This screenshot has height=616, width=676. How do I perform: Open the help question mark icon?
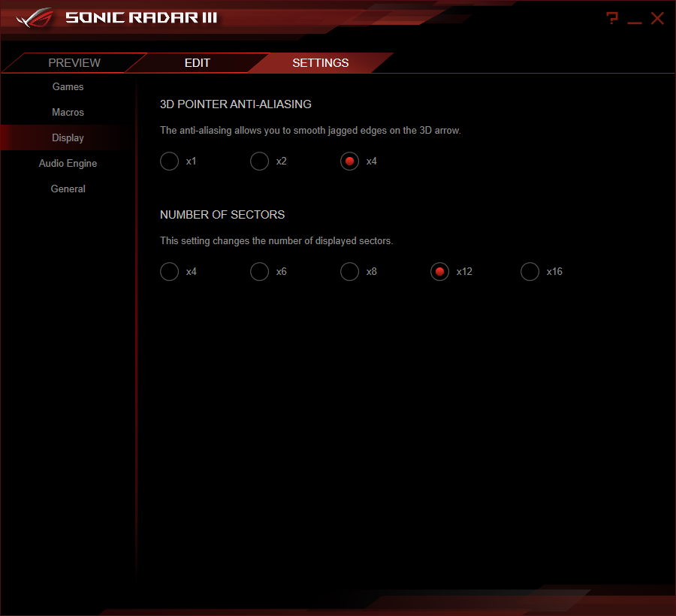click(x=611, y=18)
